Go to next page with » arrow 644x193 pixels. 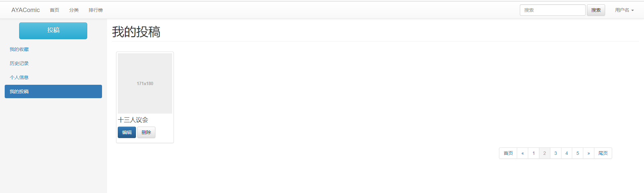589,153
